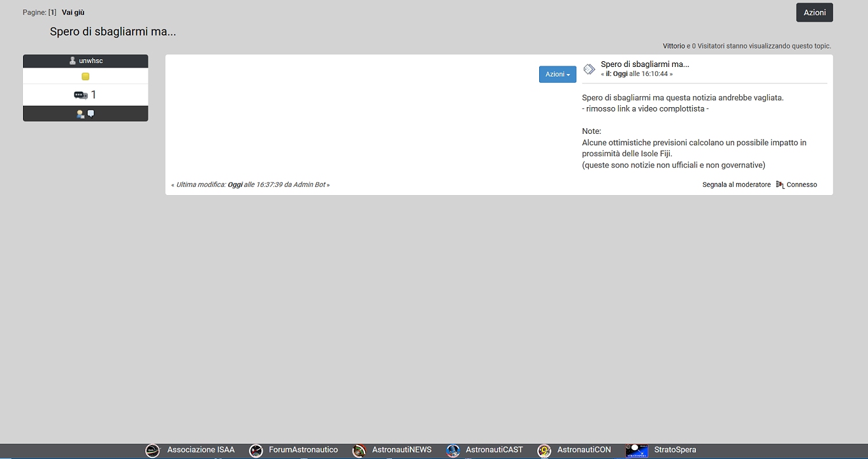Image resolution: width=868 pixels, height=459 pixels.
Task: Click the speech bubbles post count icon
Action: pos(81,95)
